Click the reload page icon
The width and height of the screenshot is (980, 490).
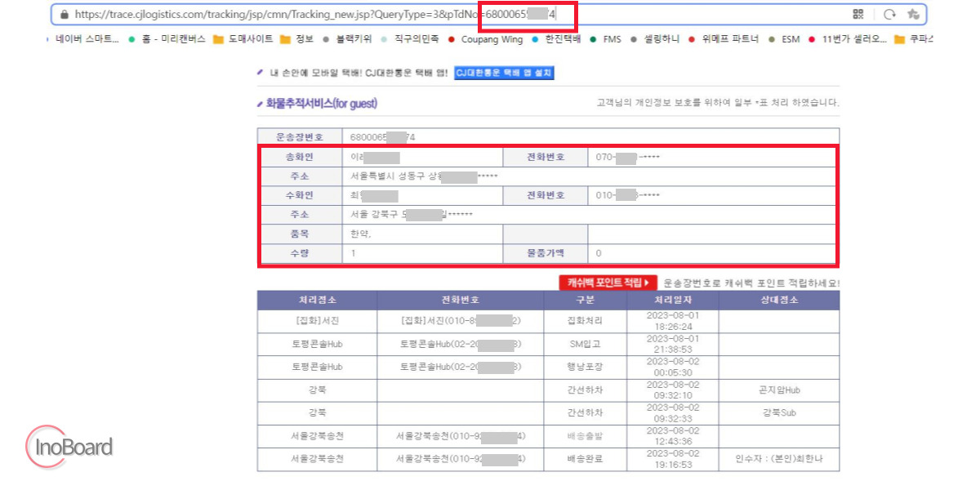tap(890, 14)
